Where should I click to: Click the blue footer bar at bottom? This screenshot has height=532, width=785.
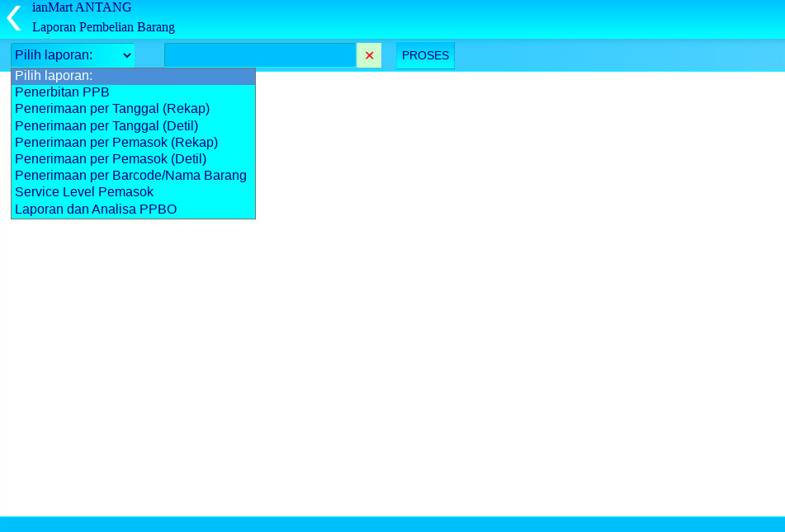(392, 524)
